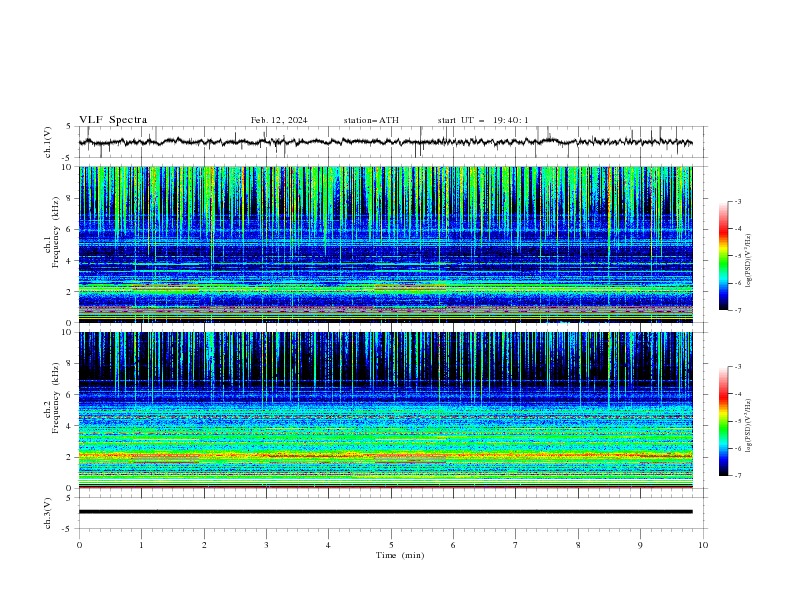Click time axis tick label "0"
792x612 pixels.
[x=79, y=545]
